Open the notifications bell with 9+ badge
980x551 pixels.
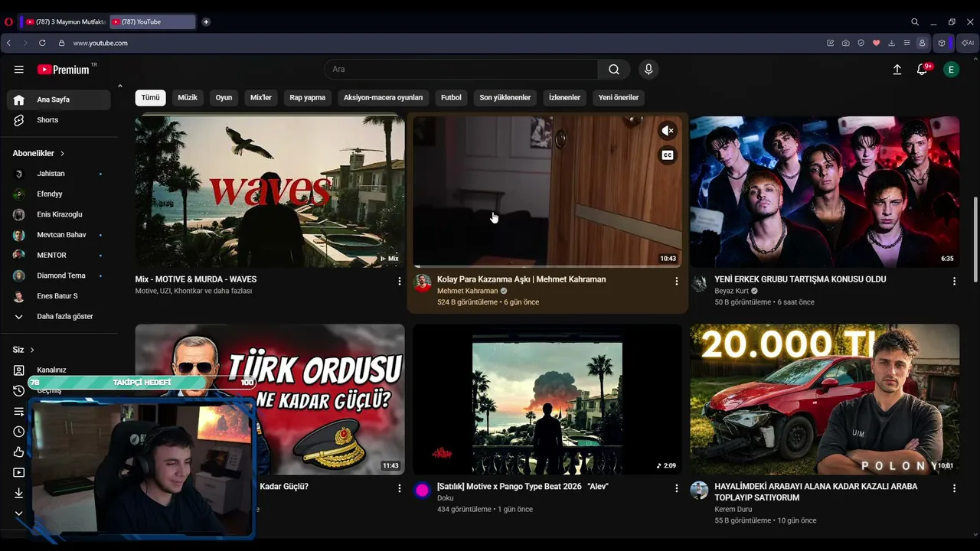[923, 70]
